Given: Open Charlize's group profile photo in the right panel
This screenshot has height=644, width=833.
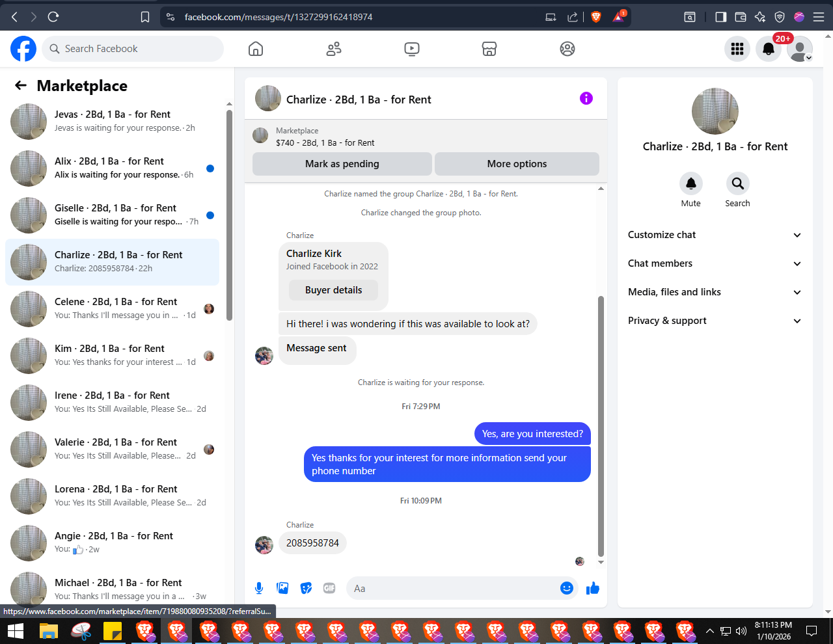Looking at the screenshot, I should tap(715, 111).
